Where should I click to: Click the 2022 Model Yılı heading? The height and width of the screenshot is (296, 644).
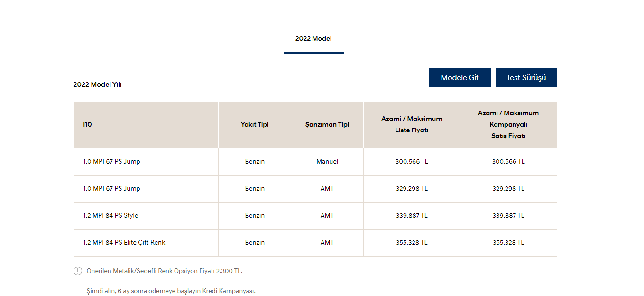coord(97,85)
